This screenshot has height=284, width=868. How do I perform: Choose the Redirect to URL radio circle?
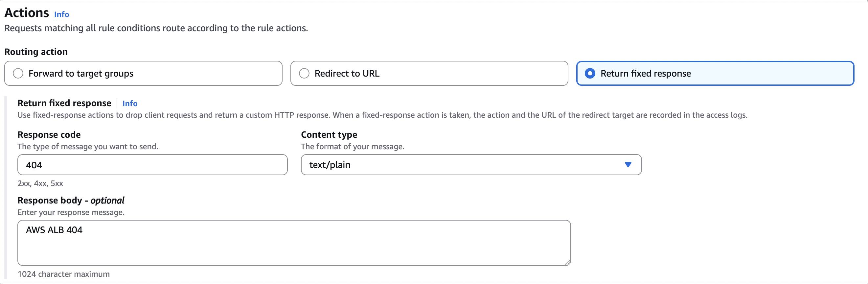tap(304, 73)
